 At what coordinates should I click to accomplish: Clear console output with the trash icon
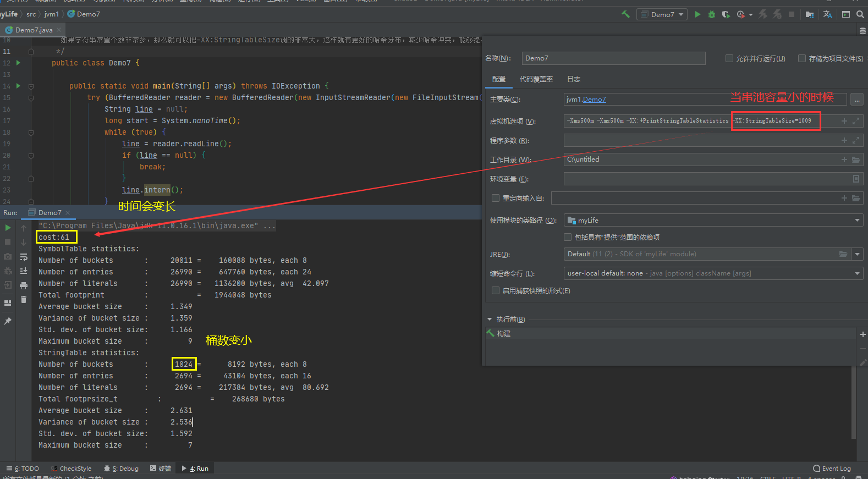pyautogui.click(x=24, y=300)
